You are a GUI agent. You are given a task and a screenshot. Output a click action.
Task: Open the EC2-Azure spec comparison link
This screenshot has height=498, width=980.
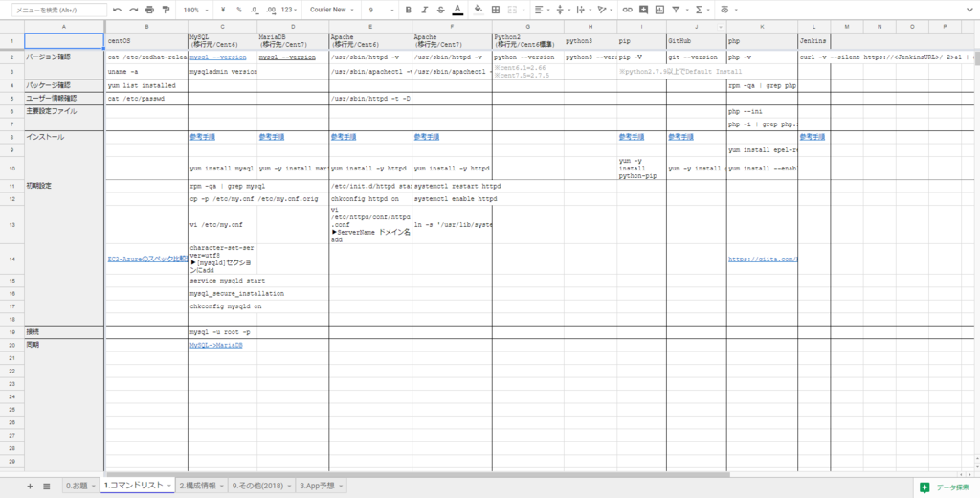click(x=147, y=259)
